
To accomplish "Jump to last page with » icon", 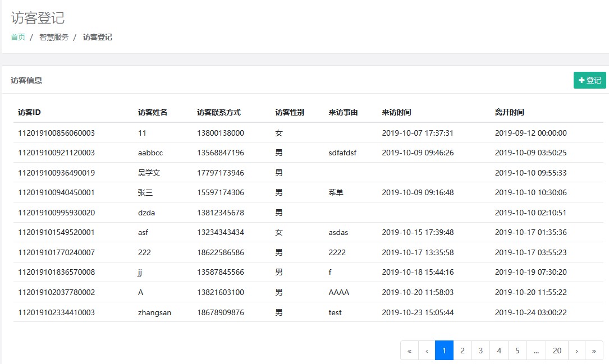I will (x=594, y=351).
